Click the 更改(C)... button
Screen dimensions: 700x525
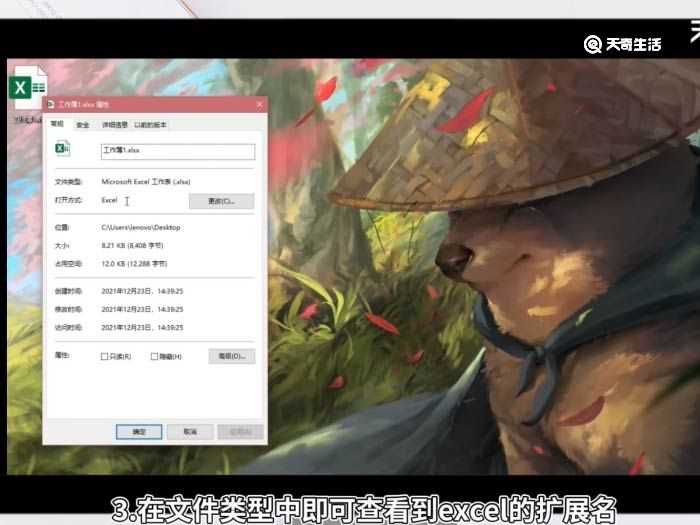coord(222,201)
